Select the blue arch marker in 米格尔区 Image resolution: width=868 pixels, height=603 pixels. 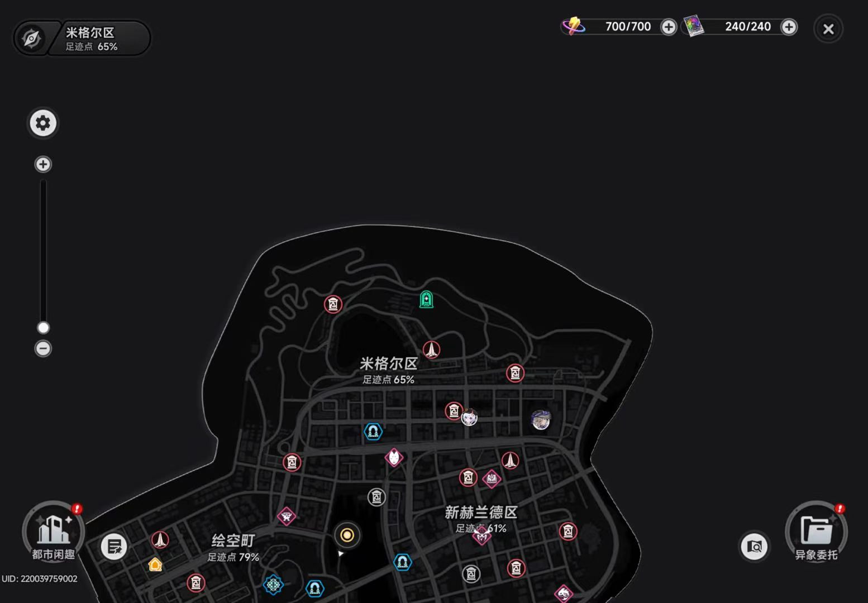tap(373, 431)
